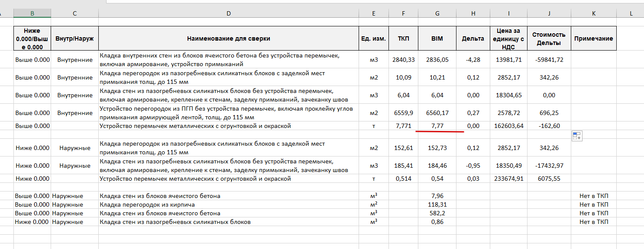644x249 pixels.
Task: Click the 'BIM' header cell
Action: pos(437,38)
